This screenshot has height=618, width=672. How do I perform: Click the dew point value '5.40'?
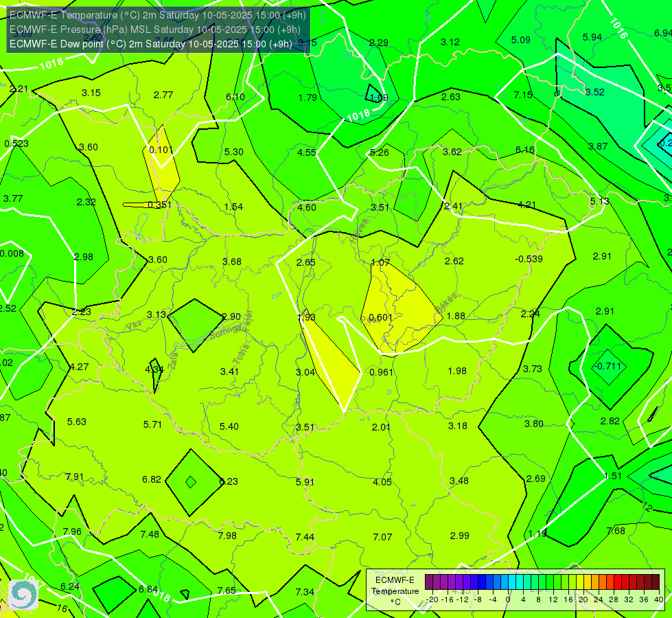point(229,426)
